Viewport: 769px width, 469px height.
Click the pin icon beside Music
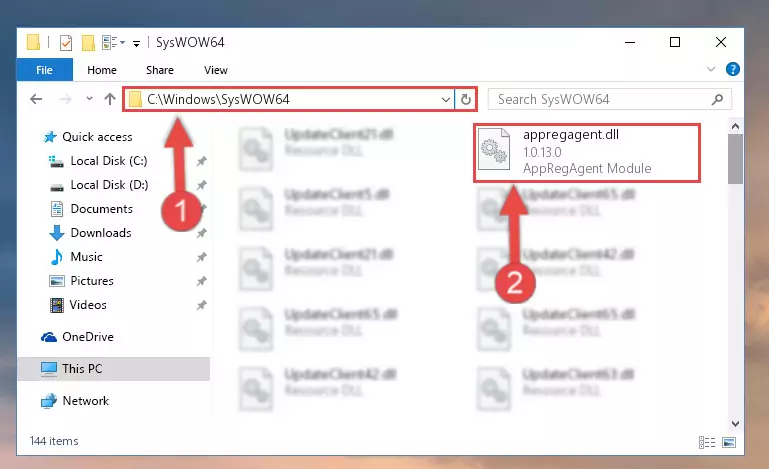coord(201,257)
